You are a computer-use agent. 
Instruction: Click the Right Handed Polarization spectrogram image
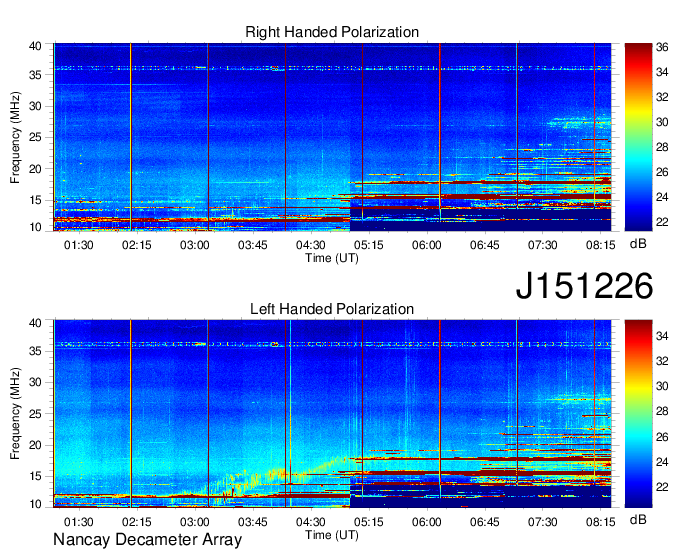[x=332, y=137]
